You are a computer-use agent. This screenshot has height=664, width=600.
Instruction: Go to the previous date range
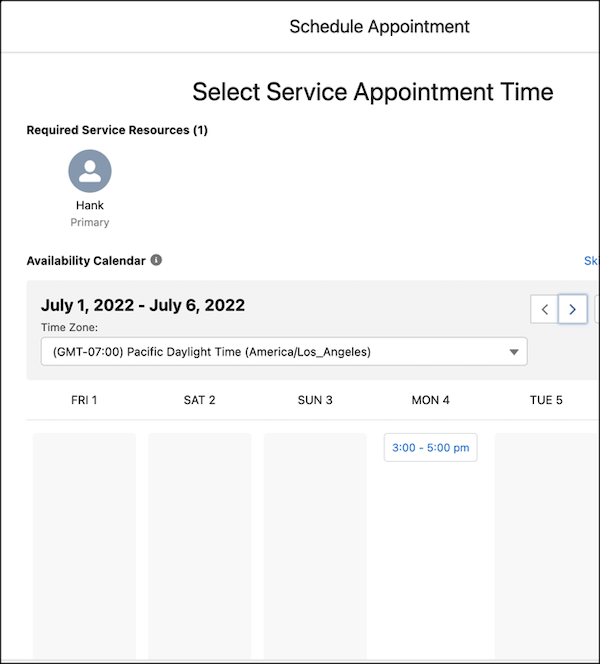545,309
